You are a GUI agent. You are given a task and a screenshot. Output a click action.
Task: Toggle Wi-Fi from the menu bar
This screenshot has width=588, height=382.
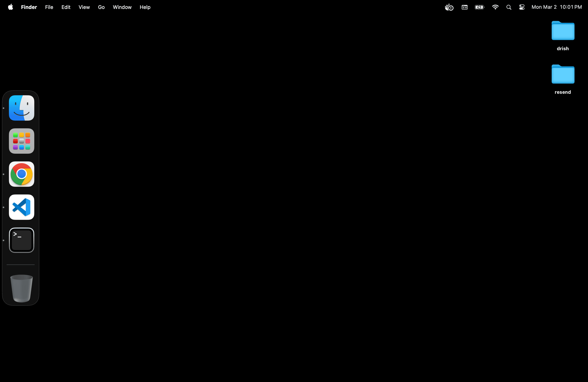(495, 7)
